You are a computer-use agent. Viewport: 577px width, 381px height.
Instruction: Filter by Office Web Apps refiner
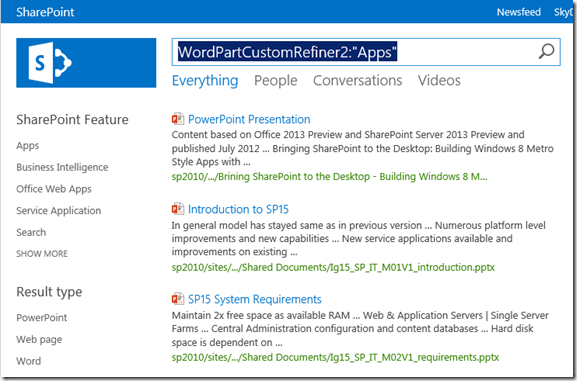[54, 189]
